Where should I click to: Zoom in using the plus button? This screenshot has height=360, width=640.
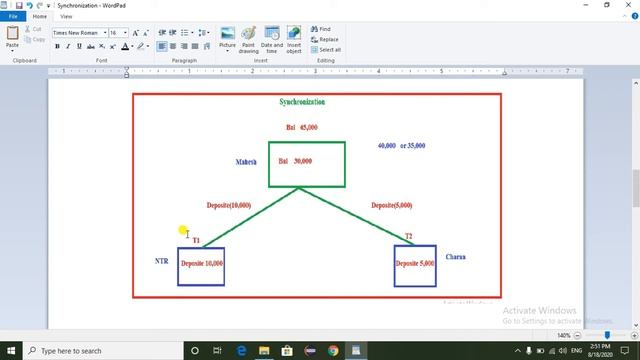(x=634, y=335)
